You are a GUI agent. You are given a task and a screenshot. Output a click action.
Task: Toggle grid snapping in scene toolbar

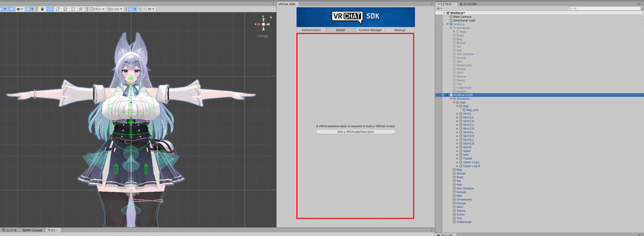tap(141, 9)
